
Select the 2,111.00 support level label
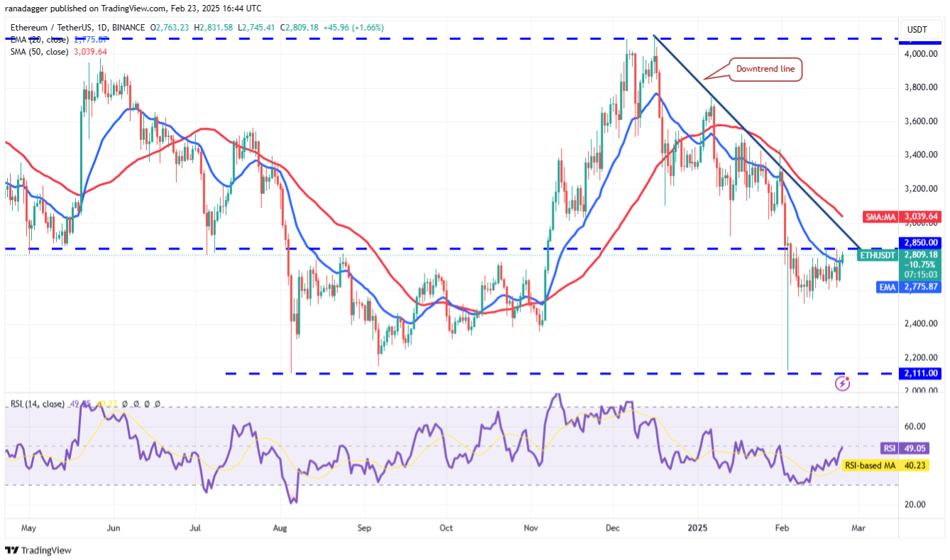click(x=921, y=373)
